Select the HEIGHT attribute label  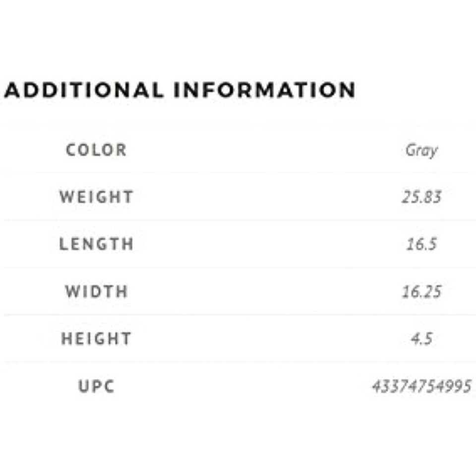[96, 339]
